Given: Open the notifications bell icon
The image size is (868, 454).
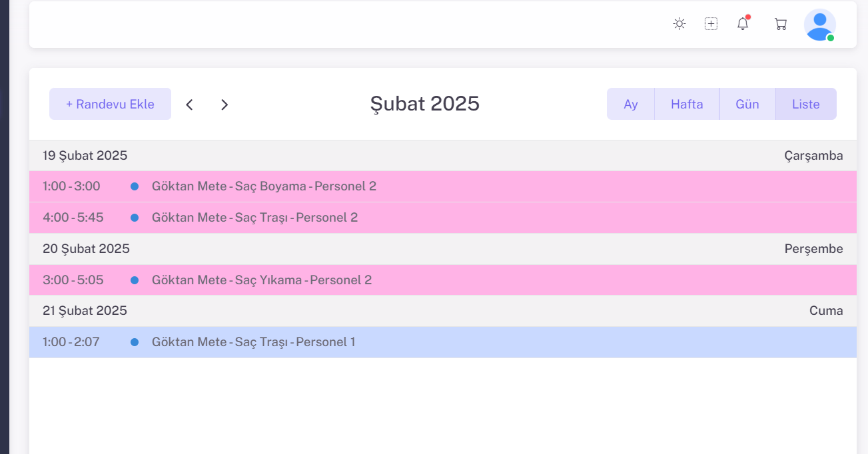Looking at the screenshot, I should pos(743,24).
